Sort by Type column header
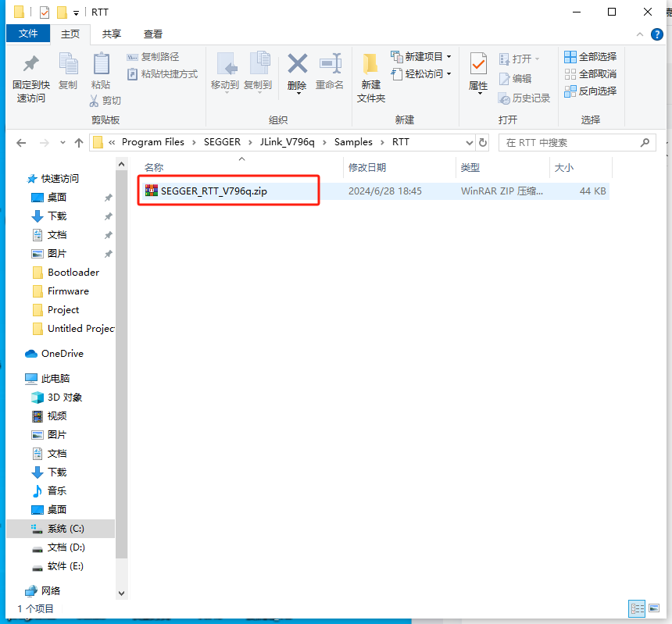Screen dimensions: 672x624 pyautogui.click(x=502, y=167)
